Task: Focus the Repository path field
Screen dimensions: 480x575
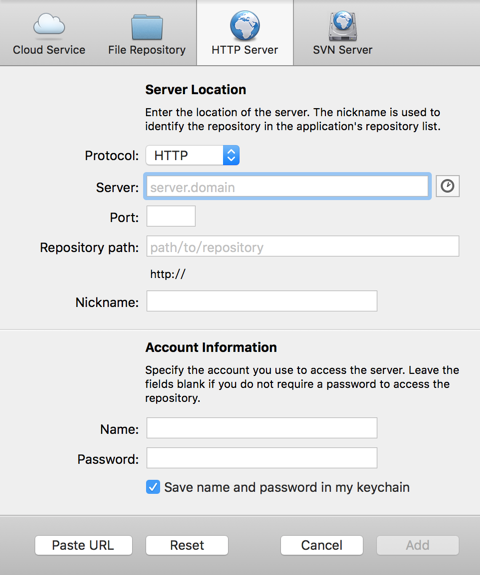Action: pyautogui.click(x=303, y=246)
